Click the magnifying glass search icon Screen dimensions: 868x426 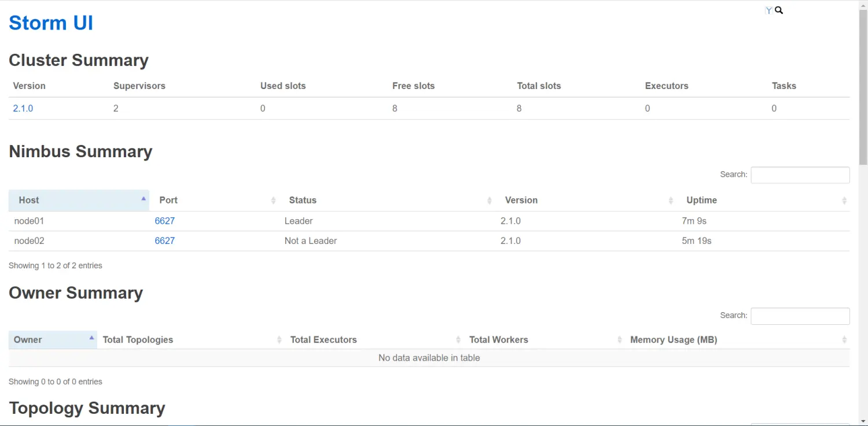tap(779, 10)
